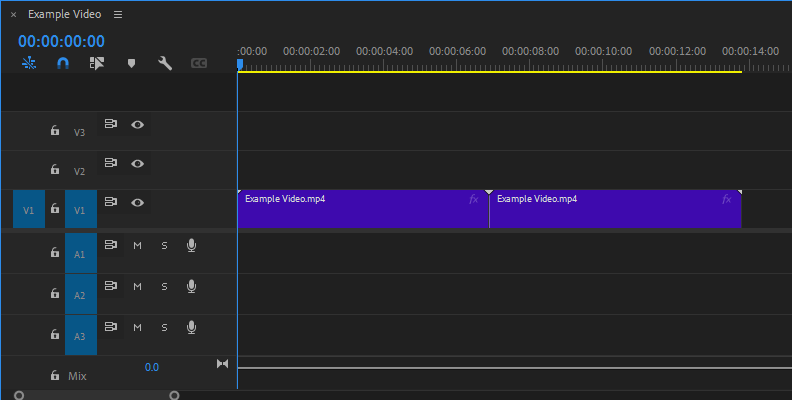
Task: Toggle V1 track output eye icon
Action: (x=138, y=202)
